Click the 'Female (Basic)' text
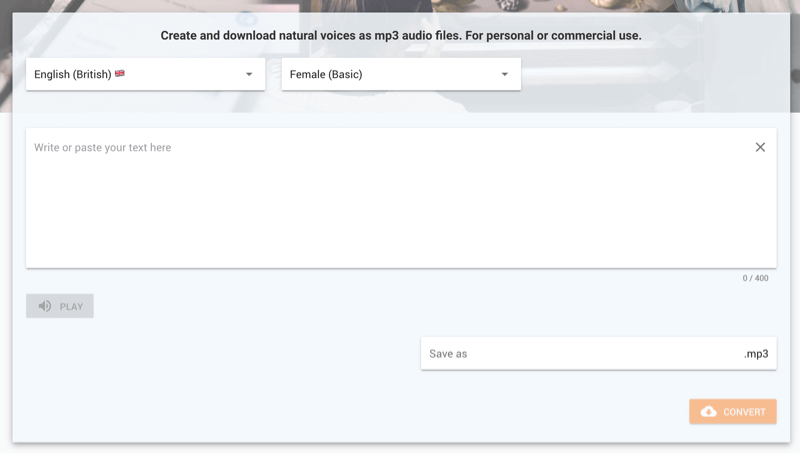Screen dimensions: 800x454 click(x=326, y=74)
